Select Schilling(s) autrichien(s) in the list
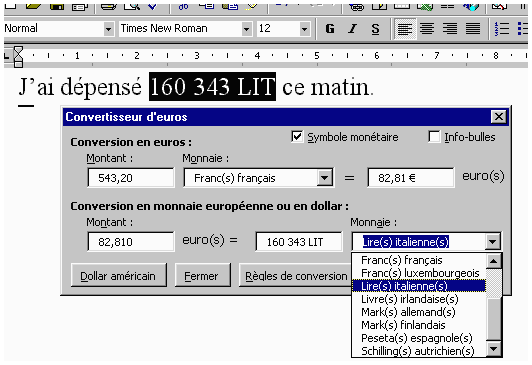 pos(419,351)
